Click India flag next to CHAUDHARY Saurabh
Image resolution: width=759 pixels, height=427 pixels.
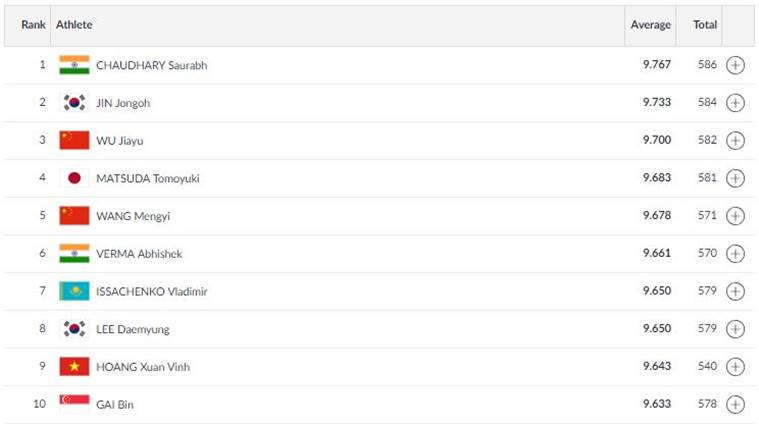pos(74,65)
